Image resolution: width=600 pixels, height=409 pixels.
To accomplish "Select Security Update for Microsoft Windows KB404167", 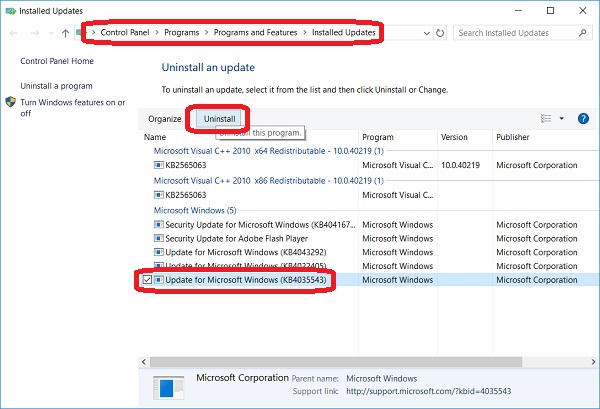I will (260, 225).
